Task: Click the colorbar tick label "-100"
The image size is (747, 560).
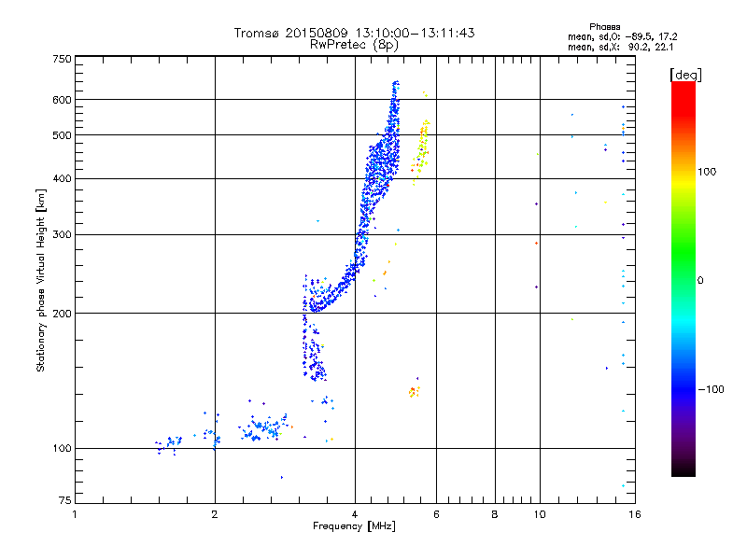Action: (x=712, y=389)
